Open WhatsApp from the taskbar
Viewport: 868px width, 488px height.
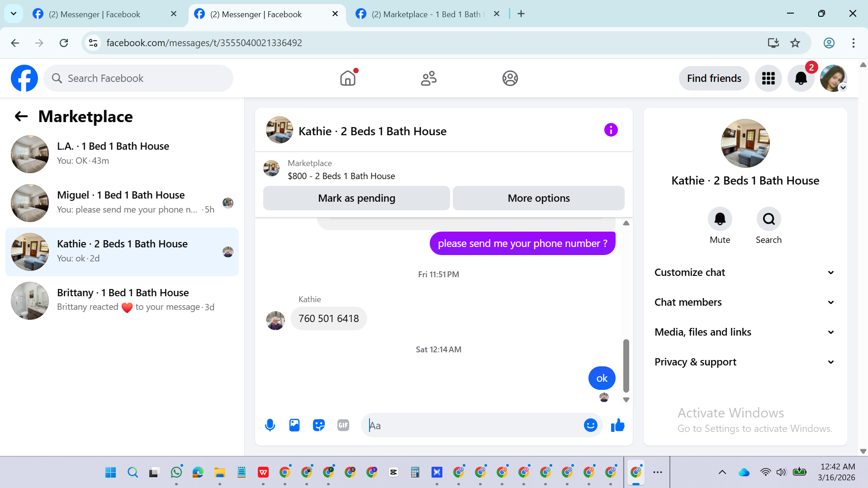176,472
